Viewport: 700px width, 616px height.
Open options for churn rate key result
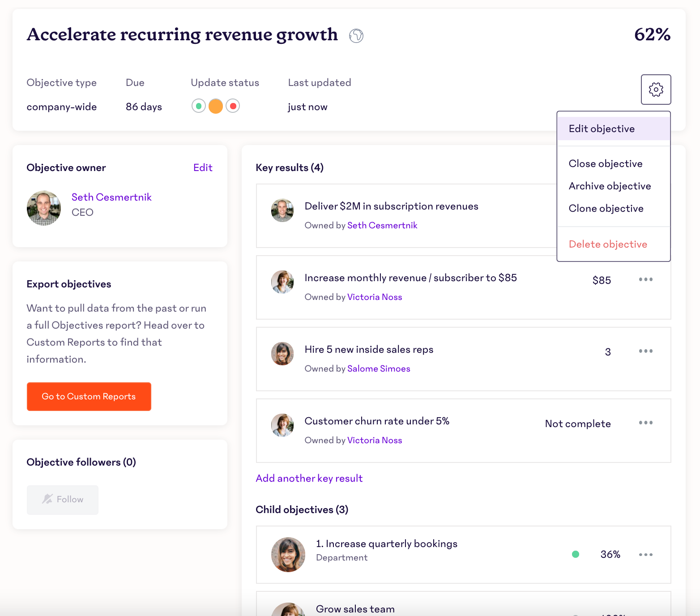coord(646,423)
